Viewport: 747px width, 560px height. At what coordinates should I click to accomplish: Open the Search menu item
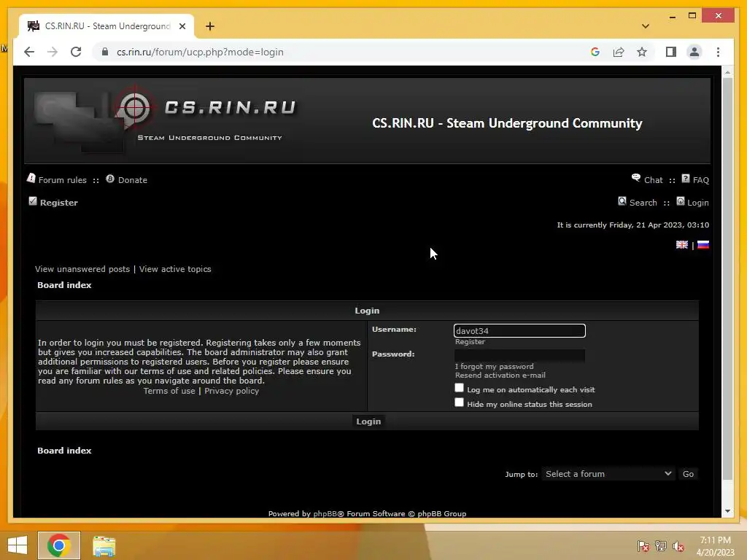[x=643, y=203]
